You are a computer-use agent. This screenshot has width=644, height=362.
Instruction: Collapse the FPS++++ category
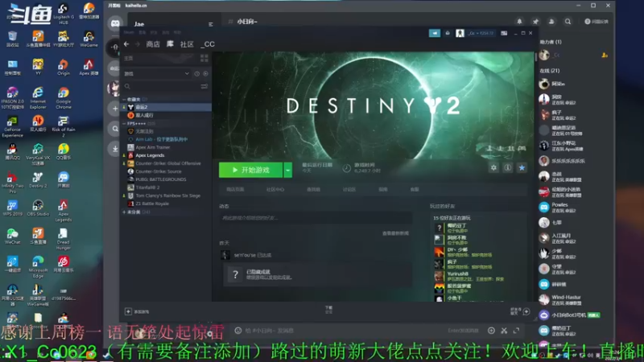click(x=125, y=123)
